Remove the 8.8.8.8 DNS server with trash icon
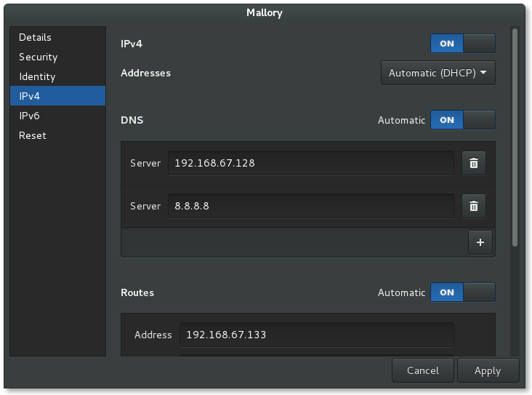The height and width of the screenshot is (395, 532). [474, 206]
